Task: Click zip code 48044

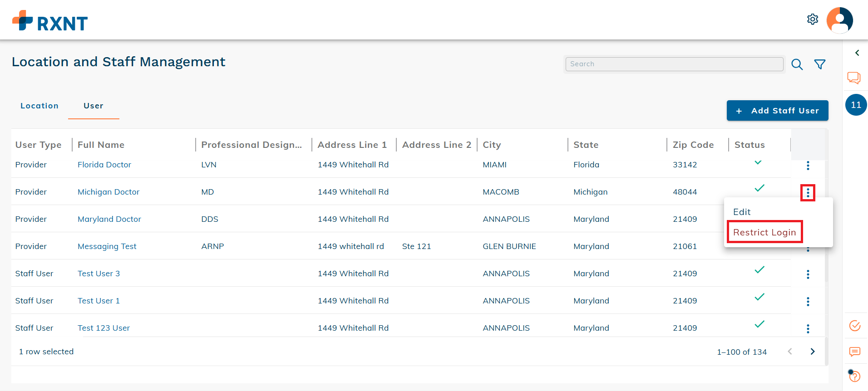Action: pos(685,192)
